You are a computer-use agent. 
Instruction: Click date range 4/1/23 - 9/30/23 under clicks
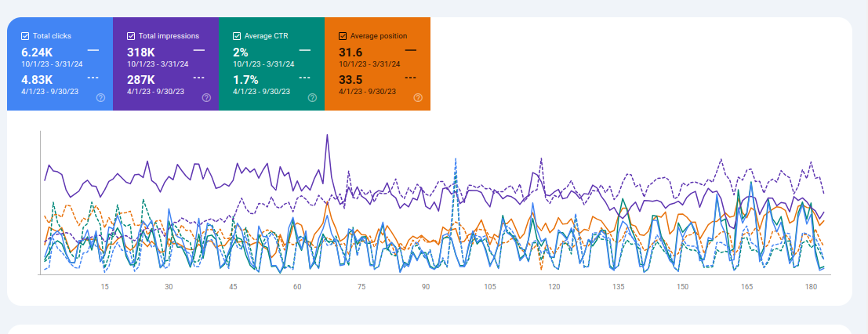point(50,92)
